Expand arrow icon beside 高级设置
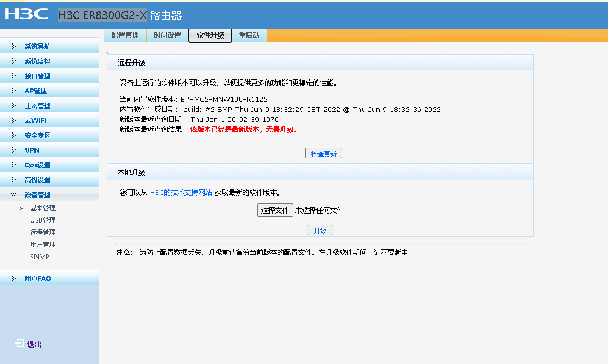The image size is (608, 364). 14,180
